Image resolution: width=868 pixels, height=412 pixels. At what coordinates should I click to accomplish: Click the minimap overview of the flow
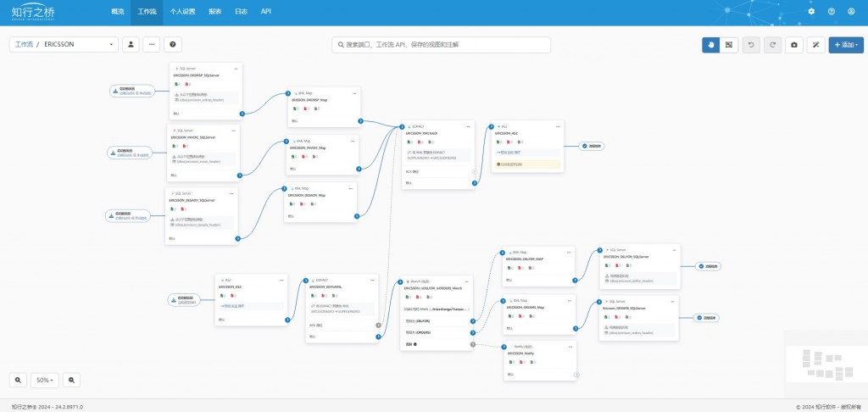point(827,364)
